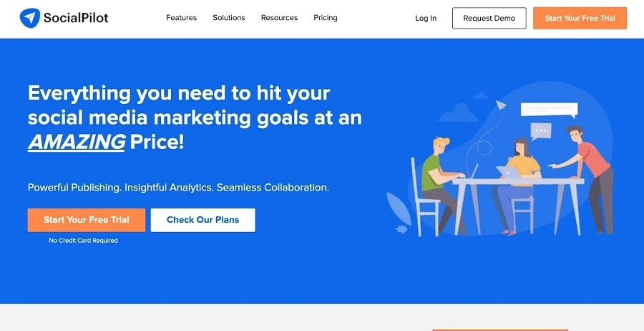
Task: Click the underlined AMAZING word in headline
Action: pos(77,142)
